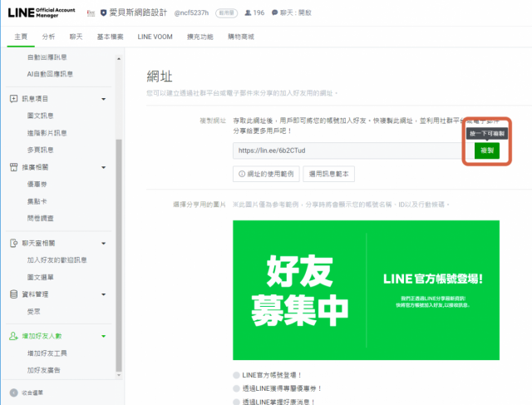The image size is (532, 405).
Task: Click the chat status bubble icon in header
Action: pos(285,13)
